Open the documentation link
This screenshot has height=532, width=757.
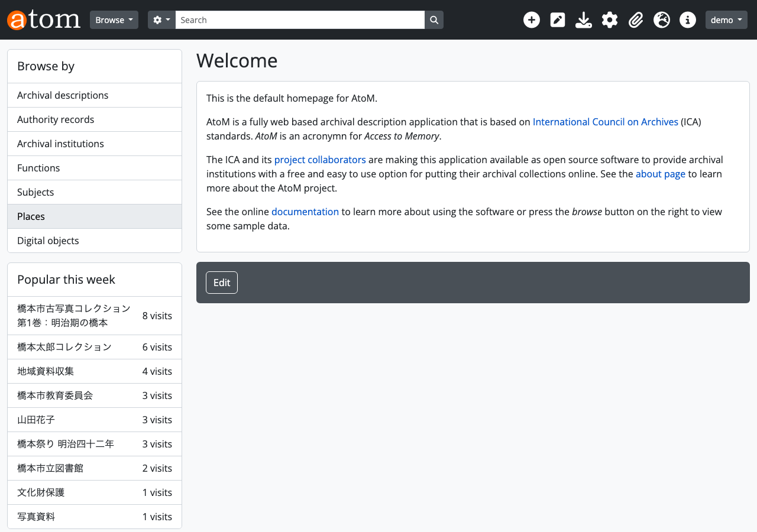pos(305,212)
